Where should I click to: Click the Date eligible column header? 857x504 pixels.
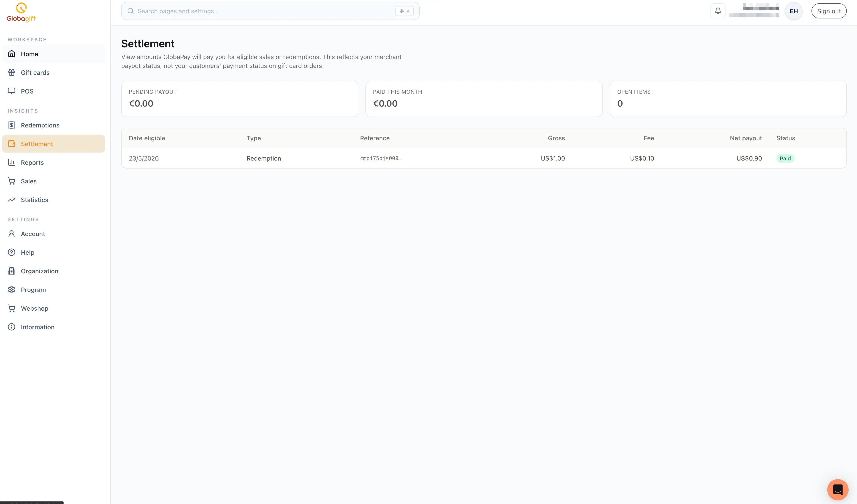coord(147,138)
